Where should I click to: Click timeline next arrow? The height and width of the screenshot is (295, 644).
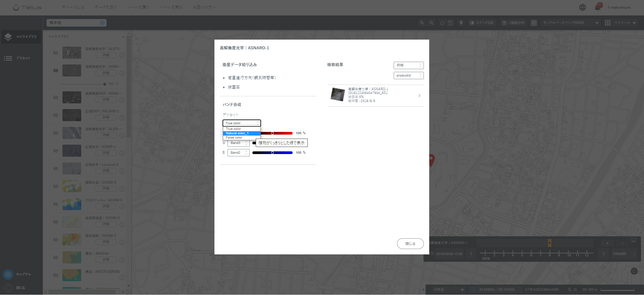603,254
